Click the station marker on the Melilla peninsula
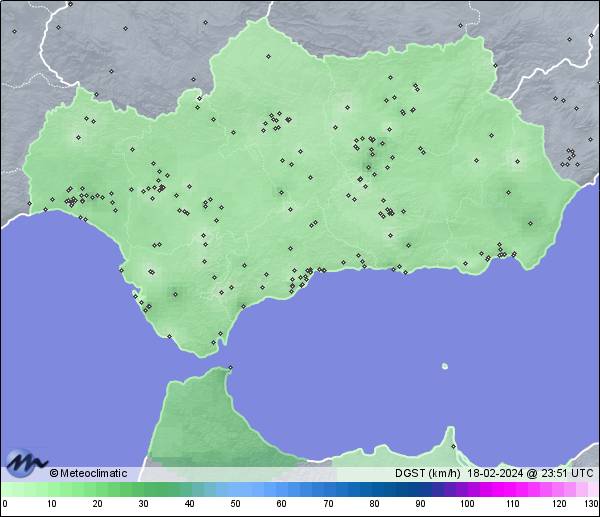600x517 pixels. coord(453,446)
